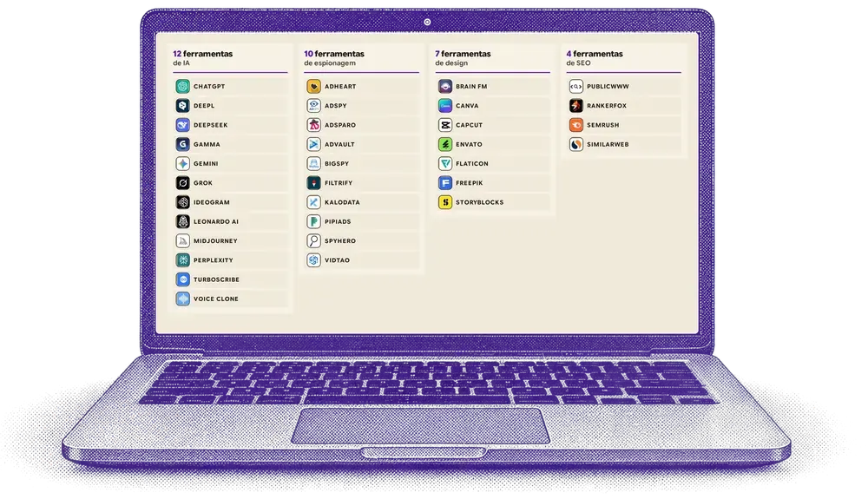
Task: Click the Gamma icon
Action: 182,144
